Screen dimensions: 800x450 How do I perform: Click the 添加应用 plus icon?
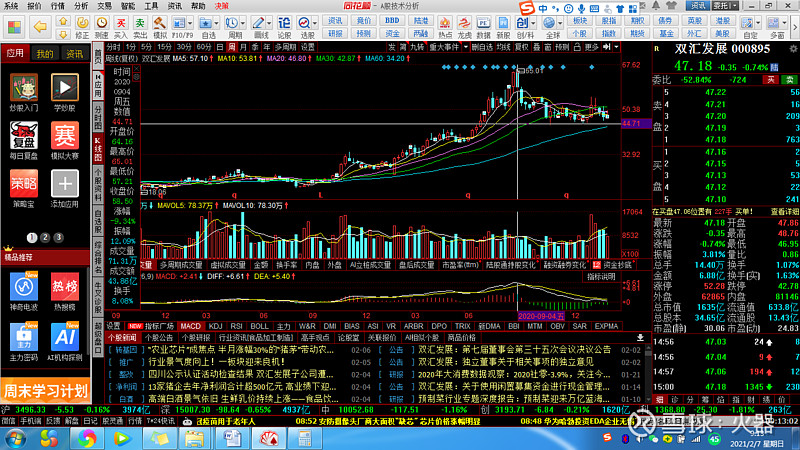click(65, 188)
